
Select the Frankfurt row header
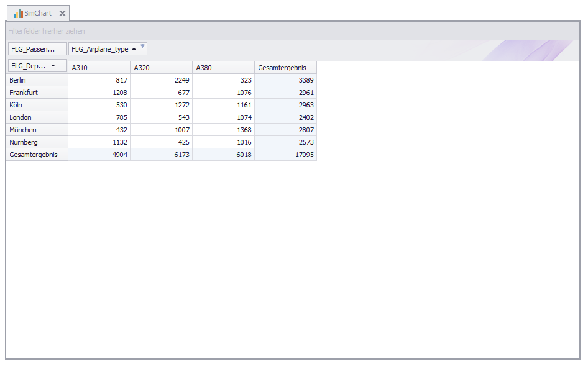click(x=37, y=93)
